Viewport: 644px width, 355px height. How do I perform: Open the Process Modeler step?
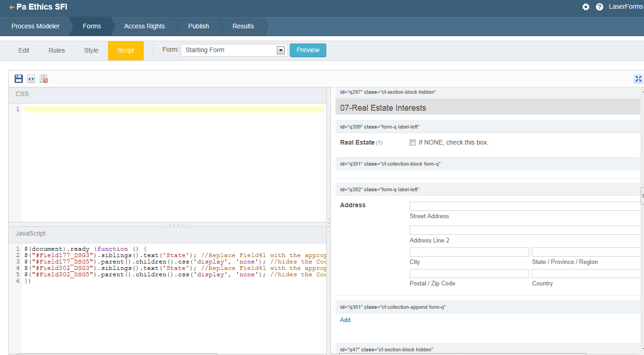[35, 26]
